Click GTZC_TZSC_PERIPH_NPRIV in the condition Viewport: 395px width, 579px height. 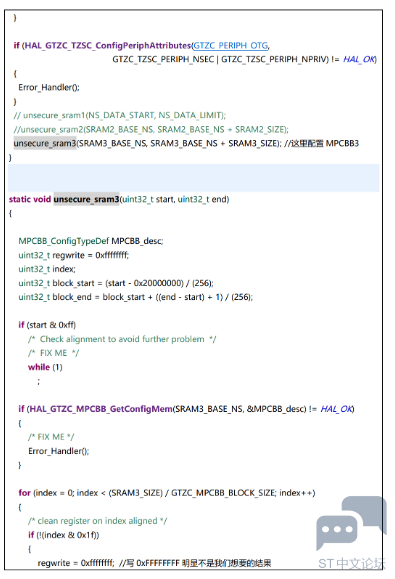click(x=275, y=59)
